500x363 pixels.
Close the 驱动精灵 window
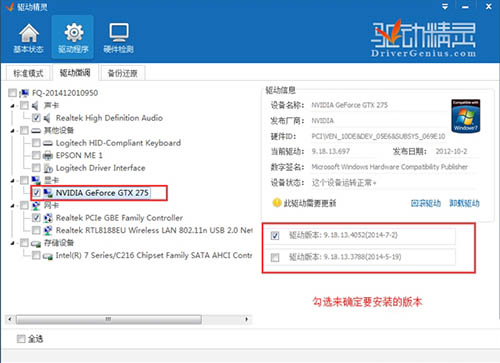(x=489, y=6)
